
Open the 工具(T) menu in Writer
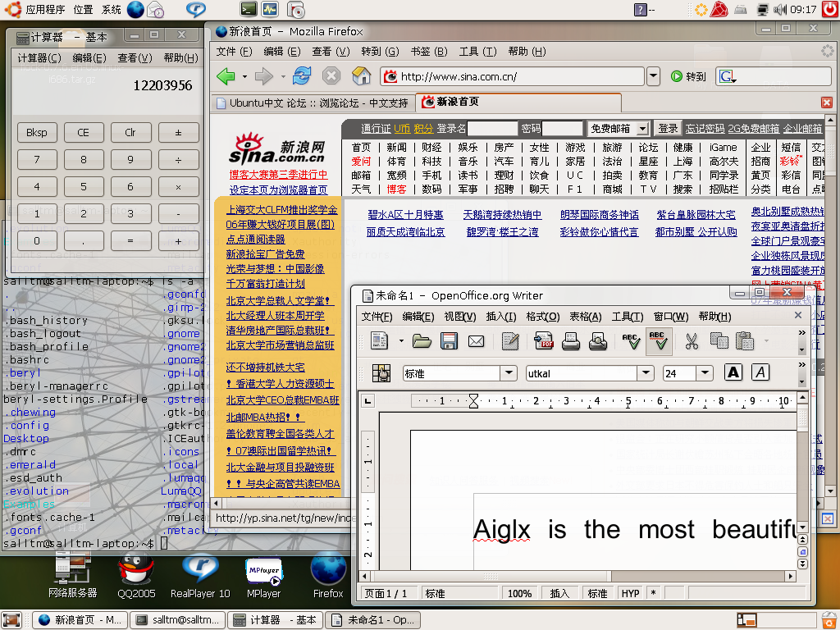click(628, 317)
